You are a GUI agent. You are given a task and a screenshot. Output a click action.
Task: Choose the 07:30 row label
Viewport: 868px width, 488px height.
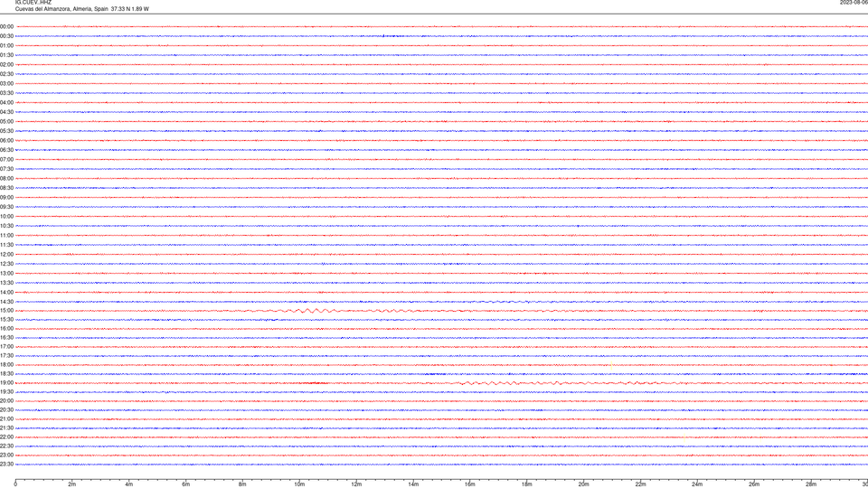6,169
